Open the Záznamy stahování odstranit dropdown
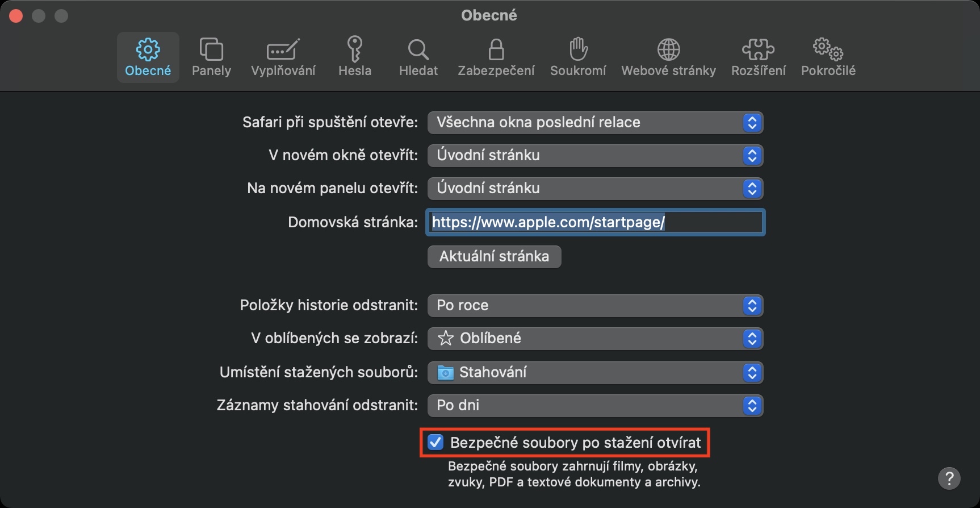Image resolution: width=980 pixels, height=508 pixels. (594, 406)
